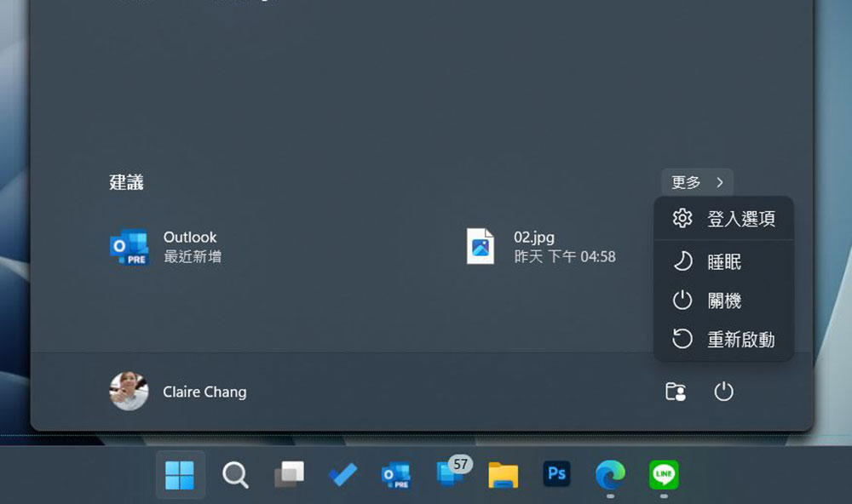Open taskbar Search magnifier
This screenshot has width=852, height=504.
235,475
